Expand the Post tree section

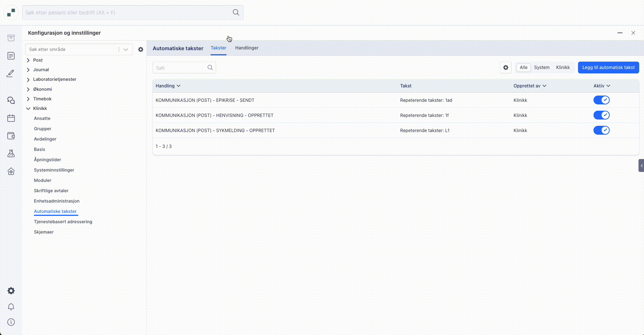(x=28, y=60)
